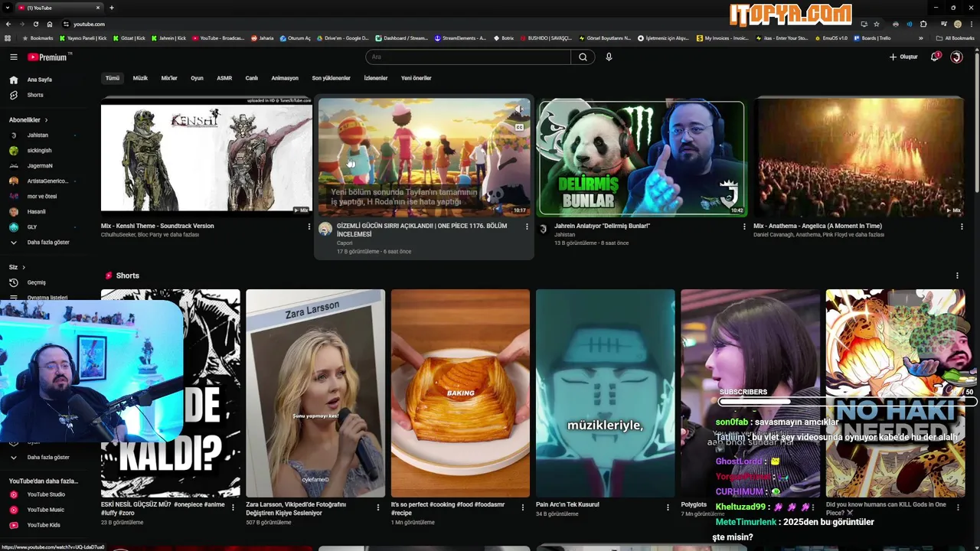Select the Yeni öneriler filter chip

416,78
